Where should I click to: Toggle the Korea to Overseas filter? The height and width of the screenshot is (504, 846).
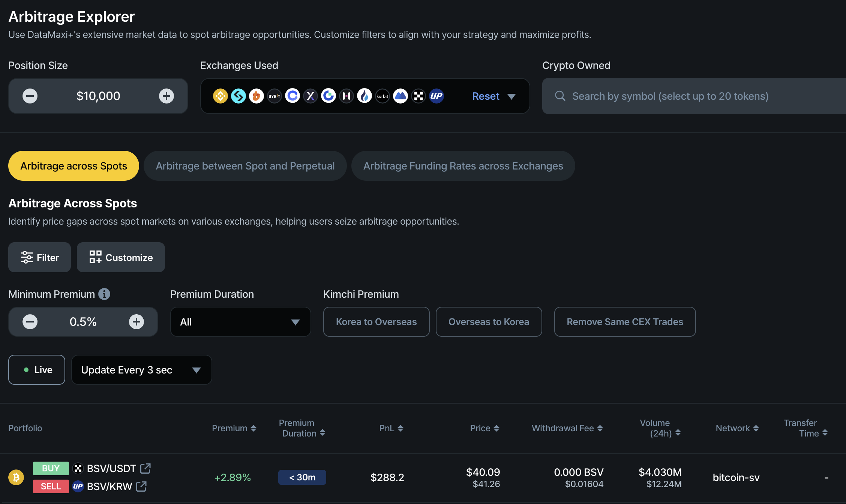coord(376,322)
